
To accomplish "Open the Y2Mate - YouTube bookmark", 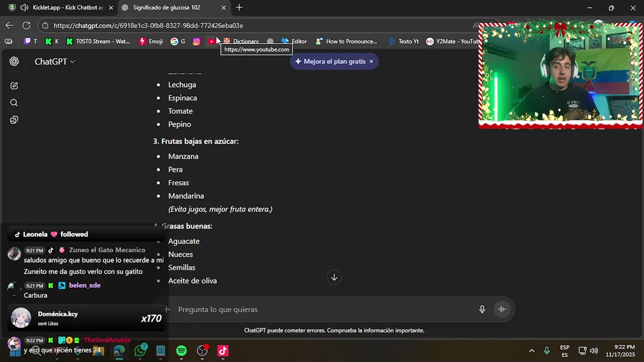I will coord(452,41).
